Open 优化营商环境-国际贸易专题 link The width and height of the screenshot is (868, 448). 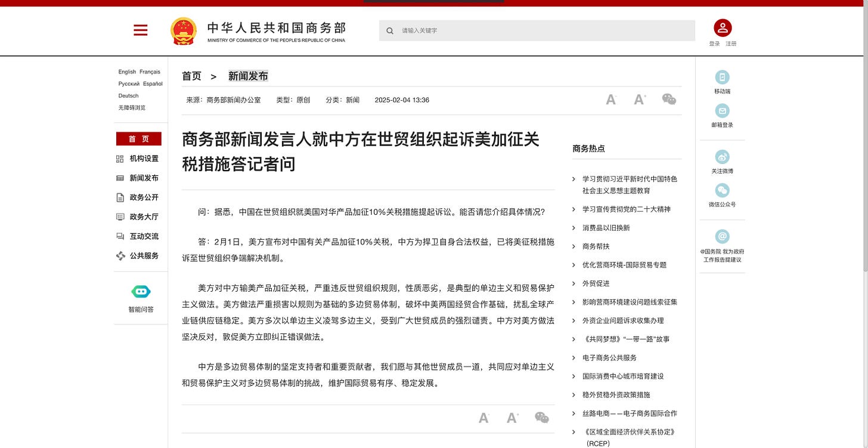pyautogui.click(x=625, y=265)
